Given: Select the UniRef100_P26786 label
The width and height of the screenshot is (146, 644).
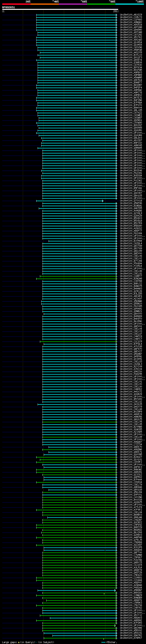Looking at the screenshot, I should click(x=131, y=560).
